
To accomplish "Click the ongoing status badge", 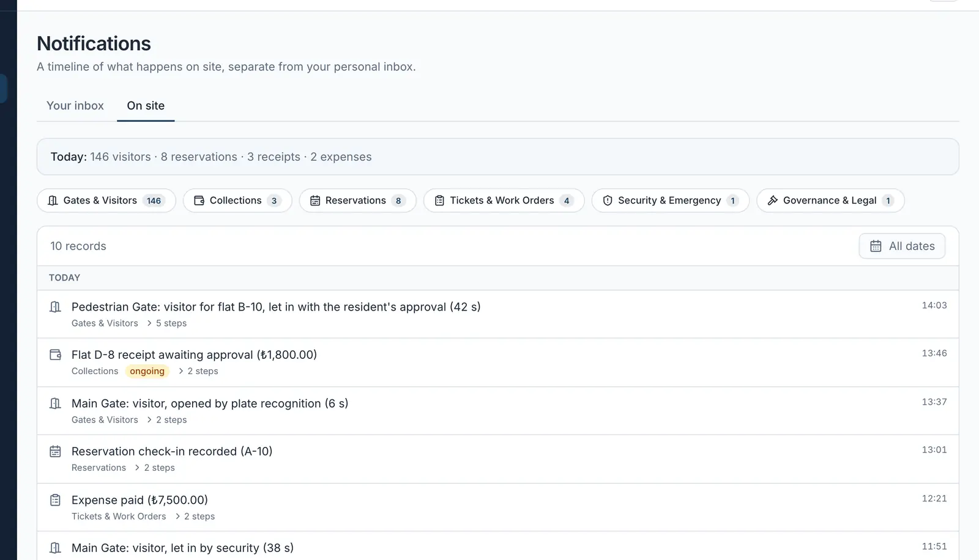I will 147,371.
